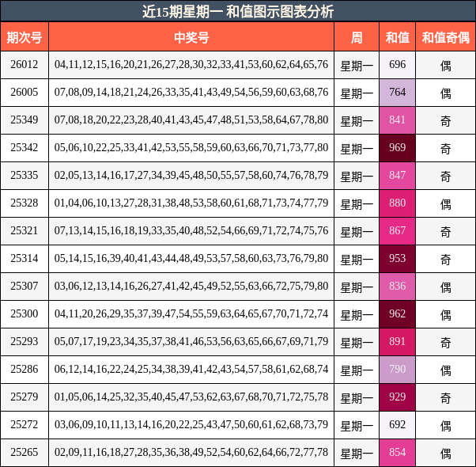This screenshot has width=476, height=467.
Task: Click winning numbers of issue 25272
Action: [191, 424]
